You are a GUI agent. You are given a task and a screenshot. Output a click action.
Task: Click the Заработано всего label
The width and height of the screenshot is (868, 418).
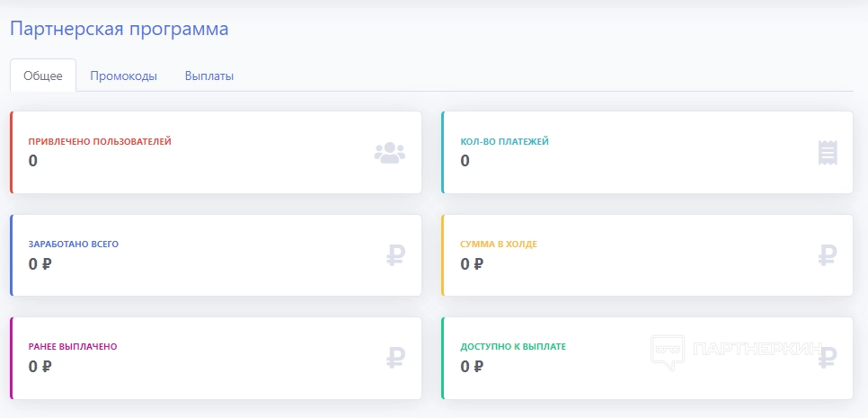pyautogui.click(x=74, y=244)
